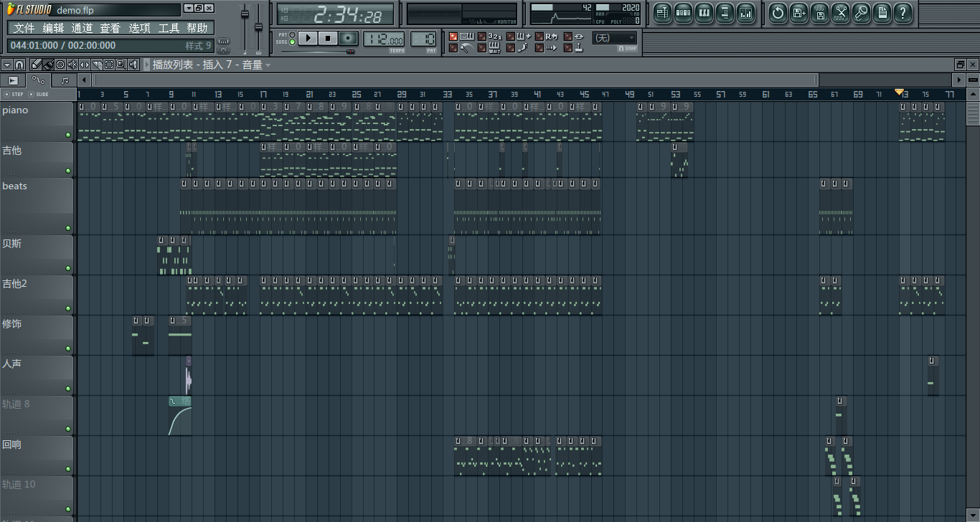Image resolution: width=980 pixels, height=522 pixels.
Task: Click the main pitch slider
Action: pyautogui.click(x=258, y=27)
